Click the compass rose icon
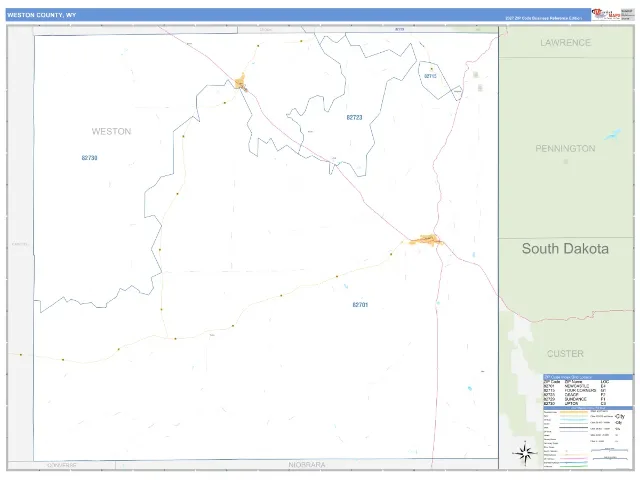 click(525, 453)
